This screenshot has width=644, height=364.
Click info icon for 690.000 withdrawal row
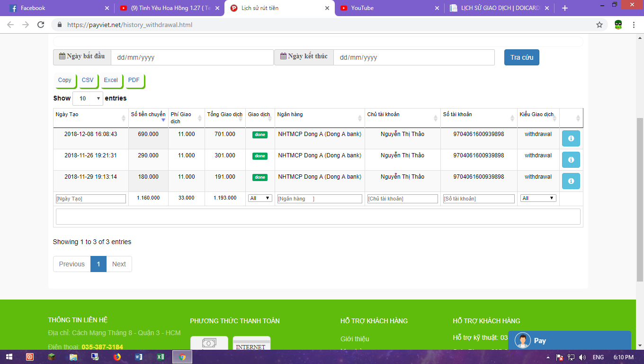tap(571, 138)
